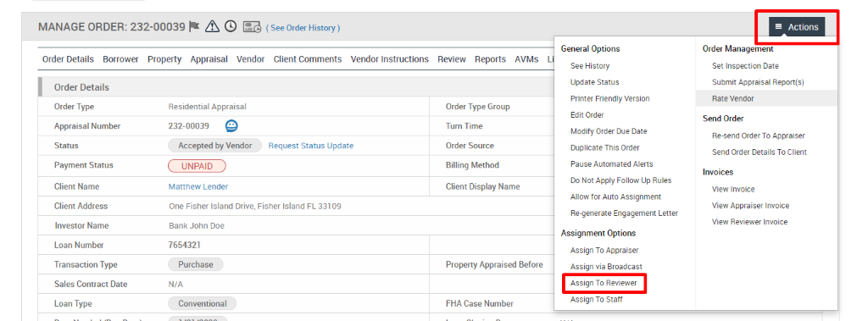Click Request Status Update link
Image resolution: width=868 pixels, height=321 pixels.
click(311, 146)
